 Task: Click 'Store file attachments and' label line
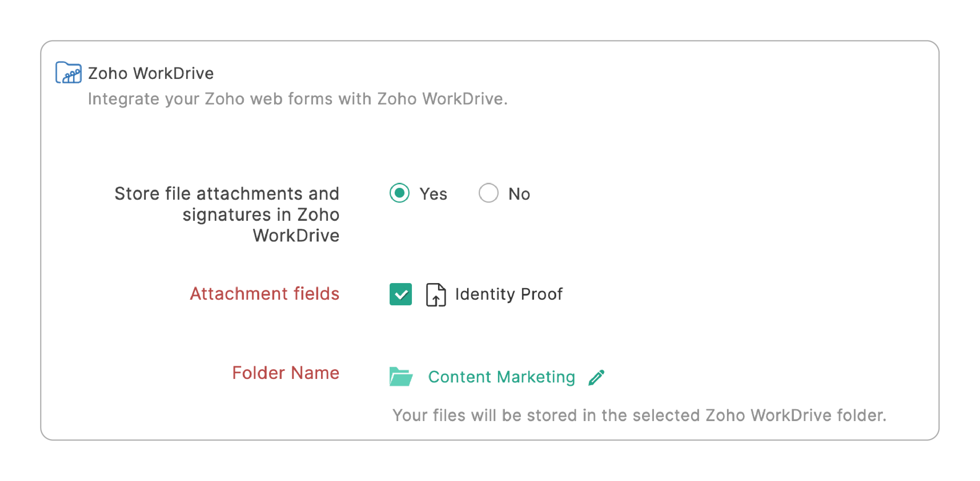[227, 193]
